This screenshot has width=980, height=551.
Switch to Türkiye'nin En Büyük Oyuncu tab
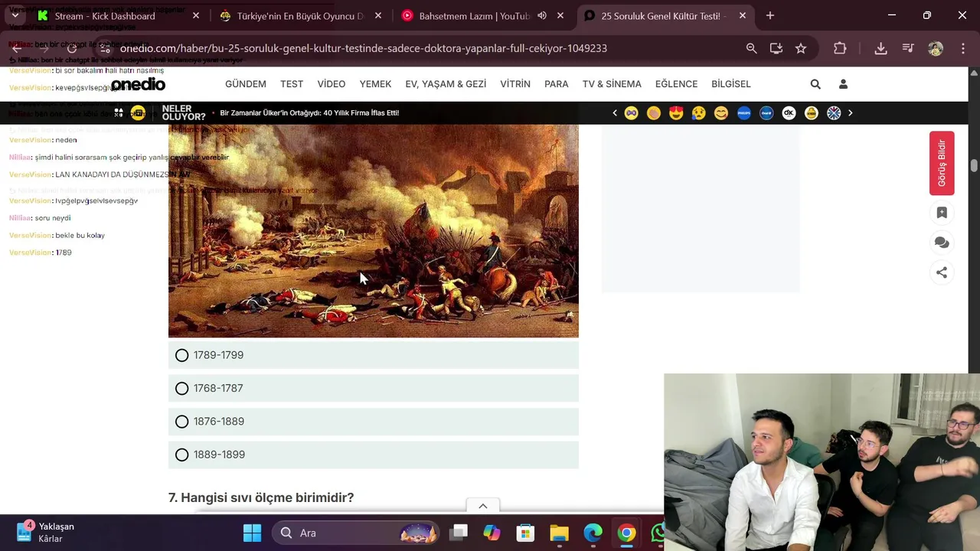[x=300, y=15]
